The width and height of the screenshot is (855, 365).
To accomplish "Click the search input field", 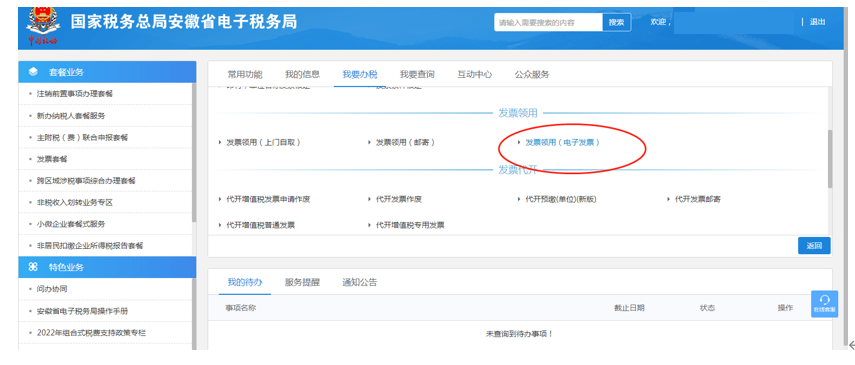I will point(549,22).
